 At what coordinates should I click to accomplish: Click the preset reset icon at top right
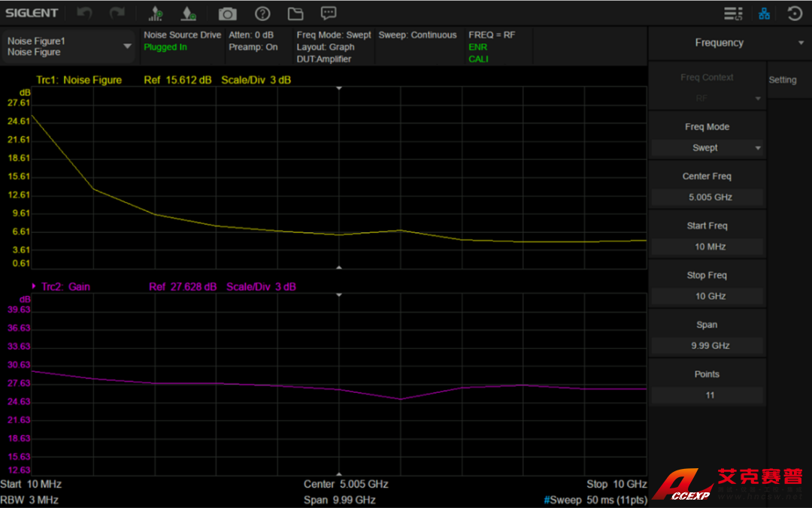[794, 14]
